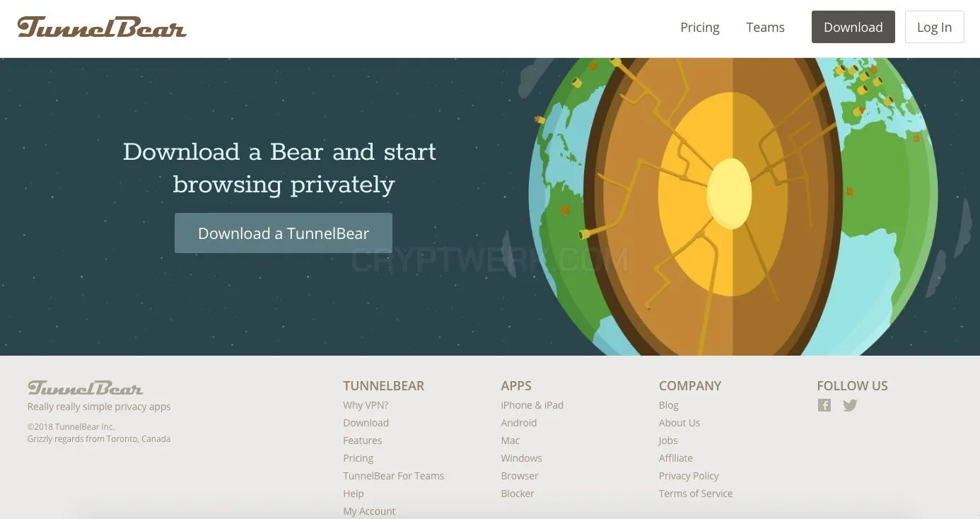This screenshot has width=980, height=519.
Task: Click the APPS footer column heading
Action: pyautogui.click(x=515, y=386)
